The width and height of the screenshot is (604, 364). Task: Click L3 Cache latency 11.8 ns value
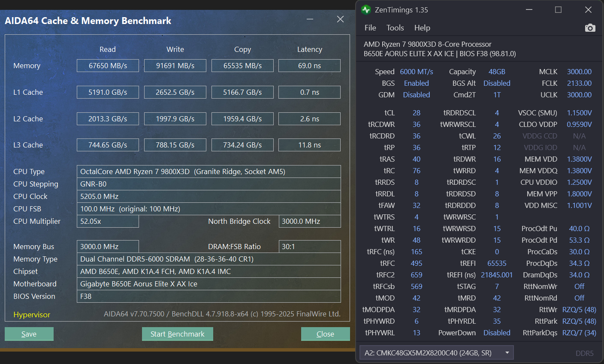tap(309, 145)
